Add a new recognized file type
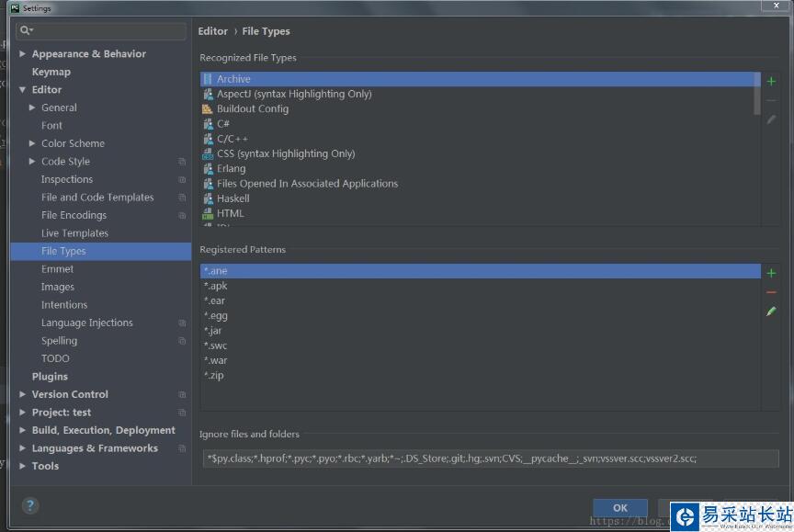Screen dimensions: 794x532 click(771, 81)
